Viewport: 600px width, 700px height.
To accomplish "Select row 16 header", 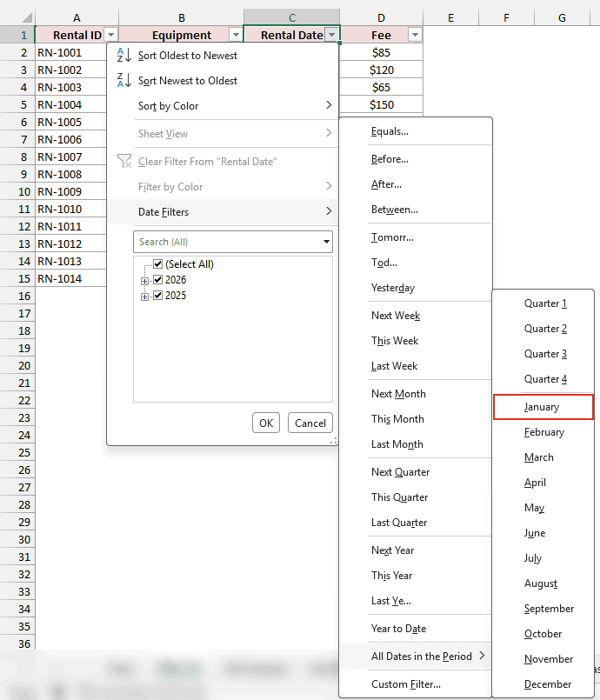I will tap(18, 296).
